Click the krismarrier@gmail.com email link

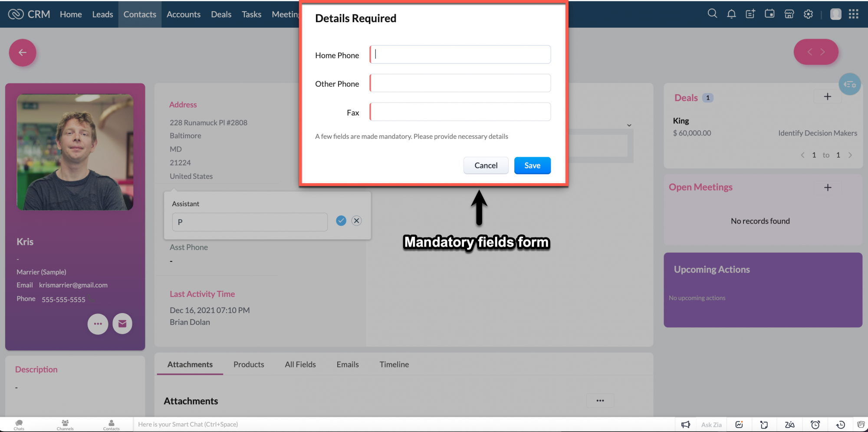[73, 285]
